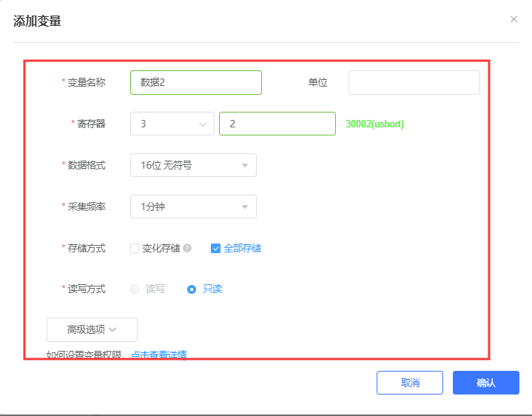Image resolution: width=532 pixels, height=416 pixels.
Task: Click the 寄存器 address field containing 2
Action: coord(277,124)
